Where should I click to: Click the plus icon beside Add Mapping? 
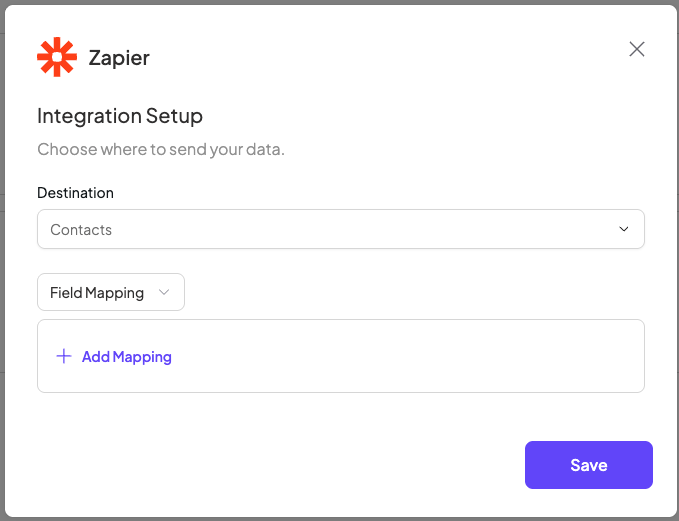click(64, 356)
